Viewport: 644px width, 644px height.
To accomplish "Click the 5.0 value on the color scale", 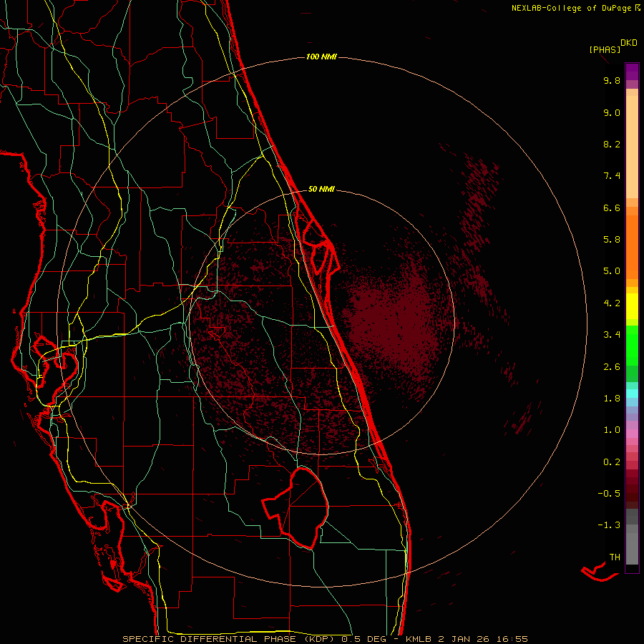I will point(612,271).
